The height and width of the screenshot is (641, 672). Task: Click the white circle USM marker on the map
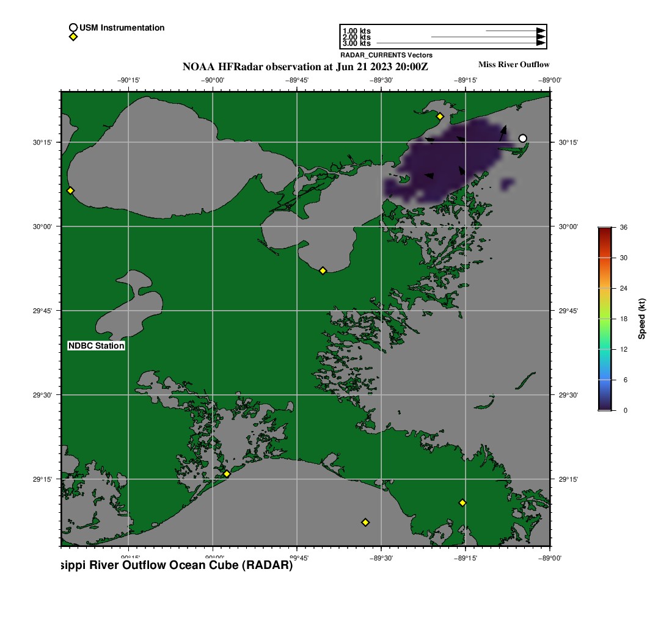[522, 139]
